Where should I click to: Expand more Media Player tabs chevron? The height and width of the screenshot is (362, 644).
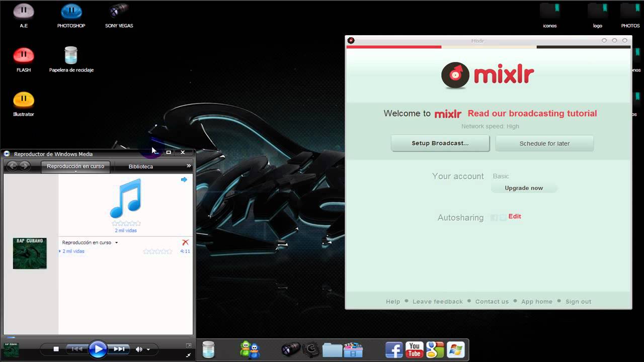[x=189, y=166]
